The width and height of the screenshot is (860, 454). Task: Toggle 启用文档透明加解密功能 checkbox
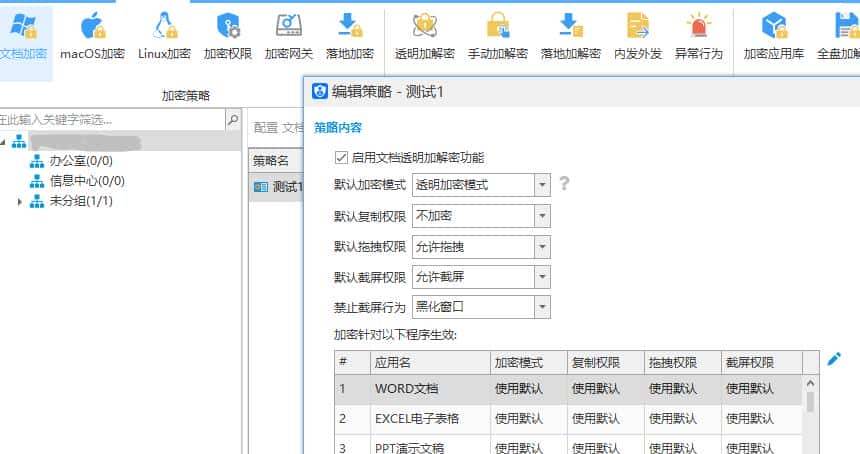(x=341, y=157)
